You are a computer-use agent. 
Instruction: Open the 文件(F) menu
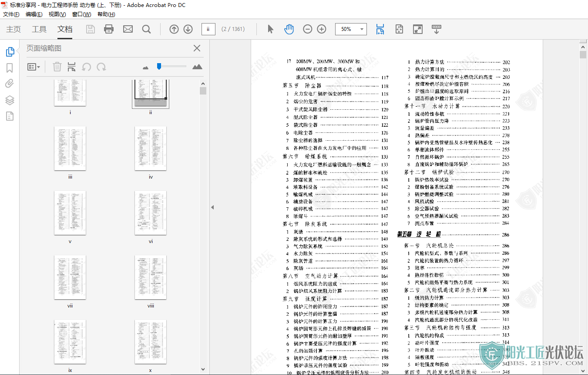(11, 14)
